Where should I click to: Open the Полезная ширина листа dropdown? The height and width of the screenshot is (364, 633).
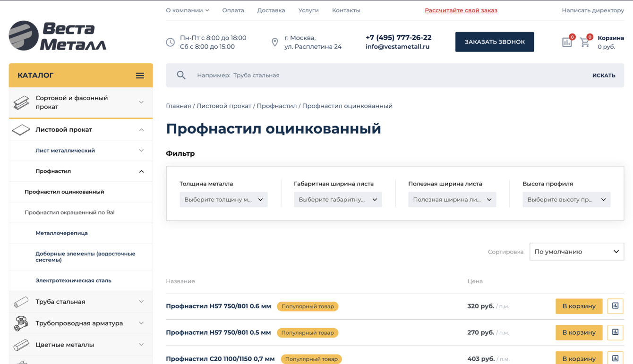[x=452, y=200]
